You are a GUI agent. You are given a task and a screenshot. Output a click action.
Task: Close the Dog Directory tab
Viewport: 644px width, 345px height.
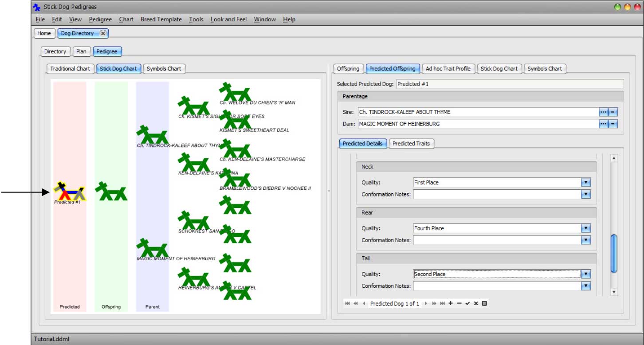point(103,33)
